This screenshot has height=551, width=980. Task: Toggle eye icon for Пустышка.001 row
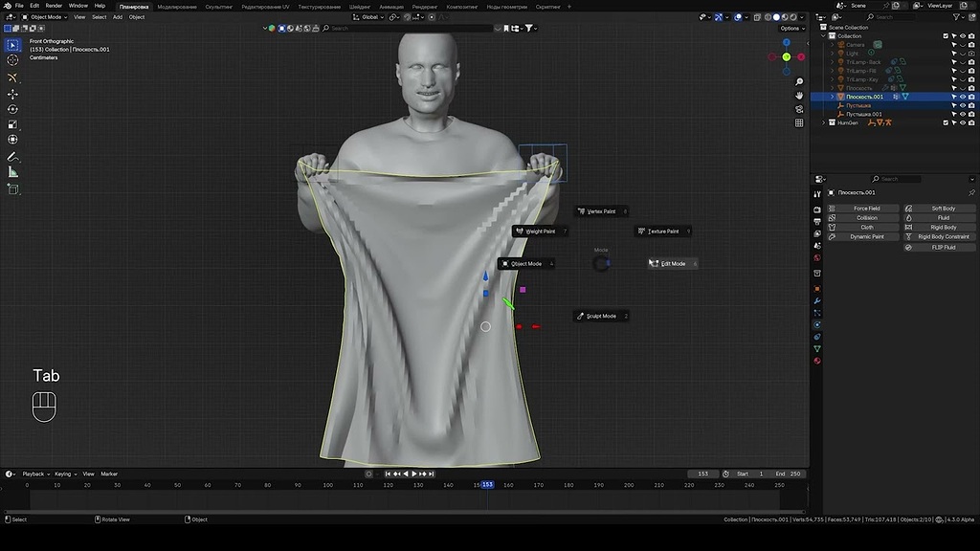[x=963, y=115]
